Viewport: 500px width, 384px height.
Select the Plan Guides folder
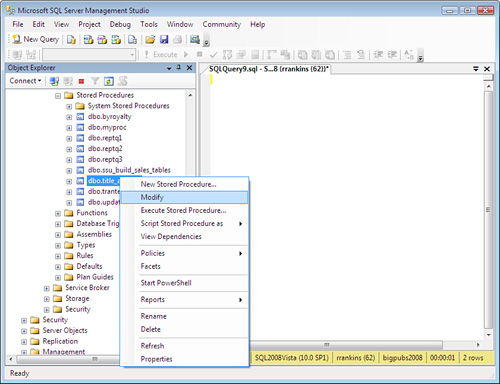95,277
